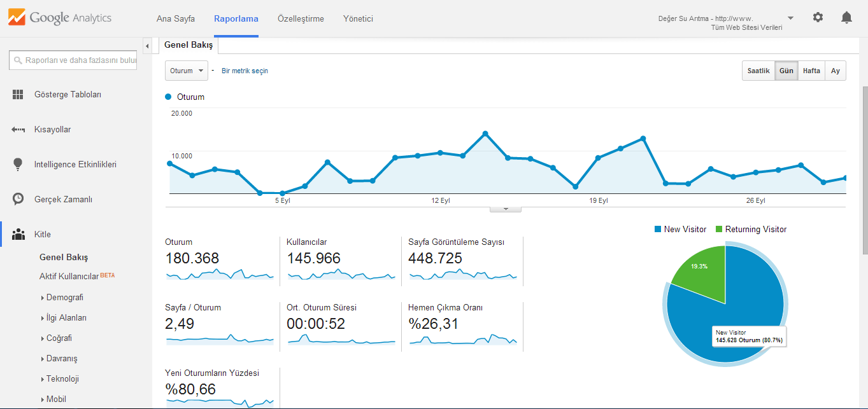Click the Gösterge Tabloları grid icon
The height and width of the screenshot is (409, 868).
tap(18, 94)
